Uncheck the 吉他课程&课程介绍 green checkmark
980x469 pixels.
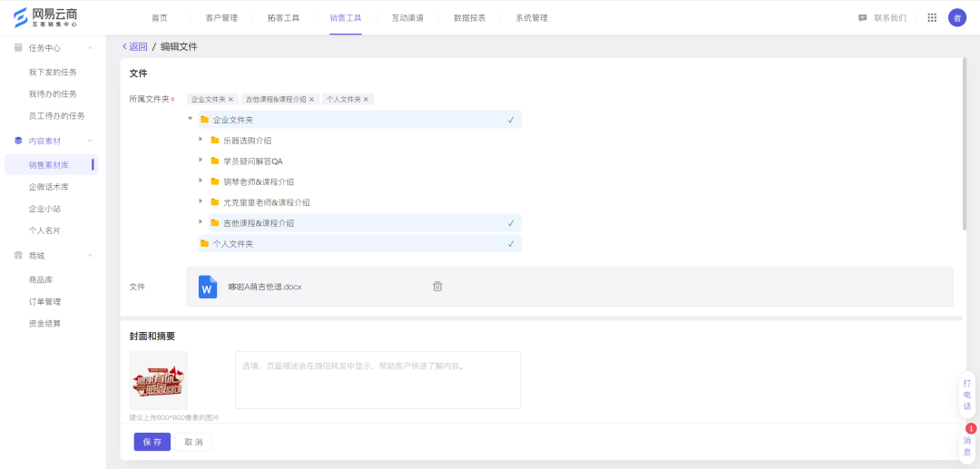(x=511, y=223)
